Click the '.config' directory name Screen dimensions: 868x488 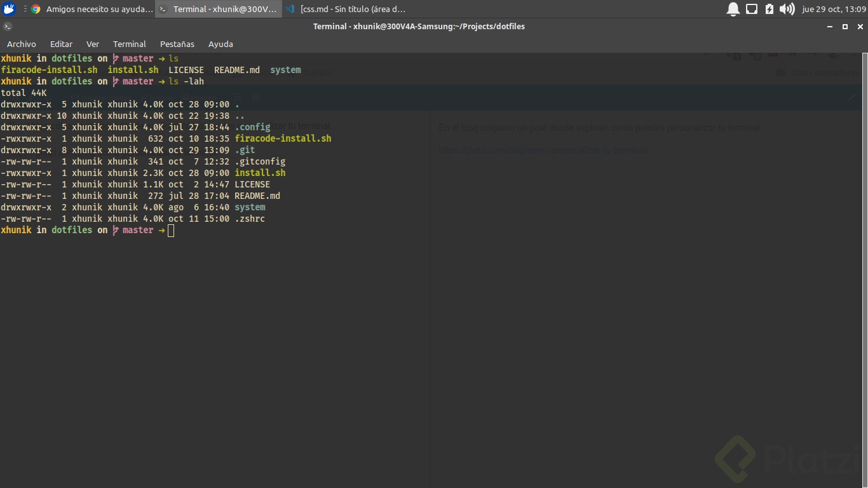coord(252,127)
